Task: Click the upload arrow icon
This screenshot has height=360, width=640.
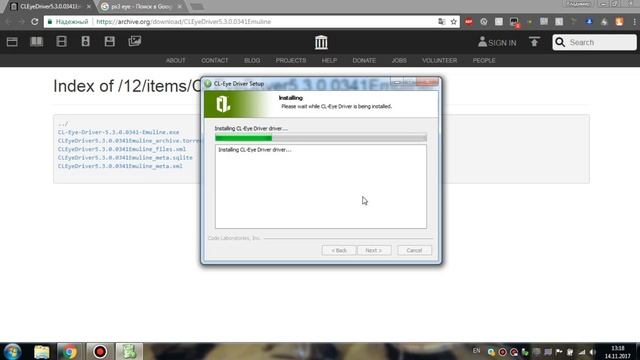Action: 534,41
